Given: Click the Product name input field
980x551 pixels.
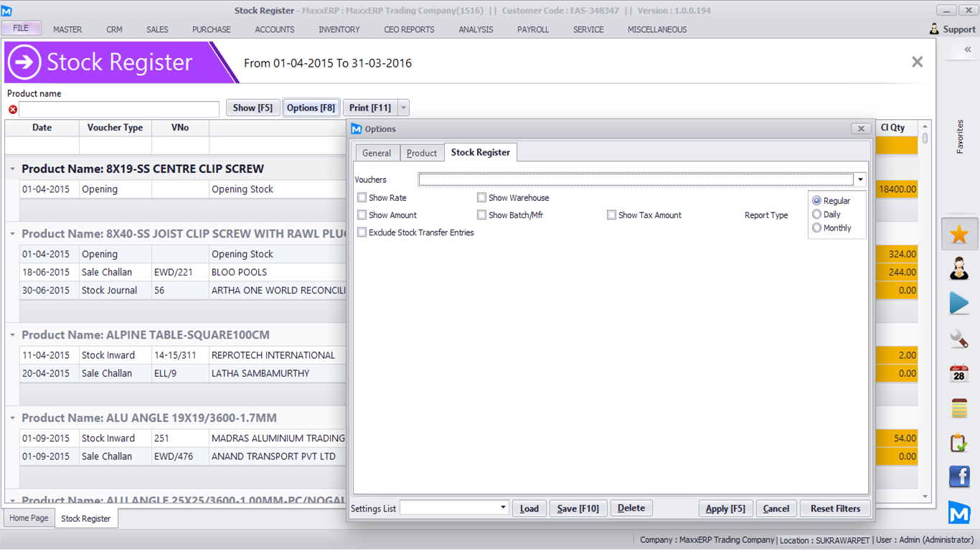Looking at the screenshot, I should click(x=119, y=109).
